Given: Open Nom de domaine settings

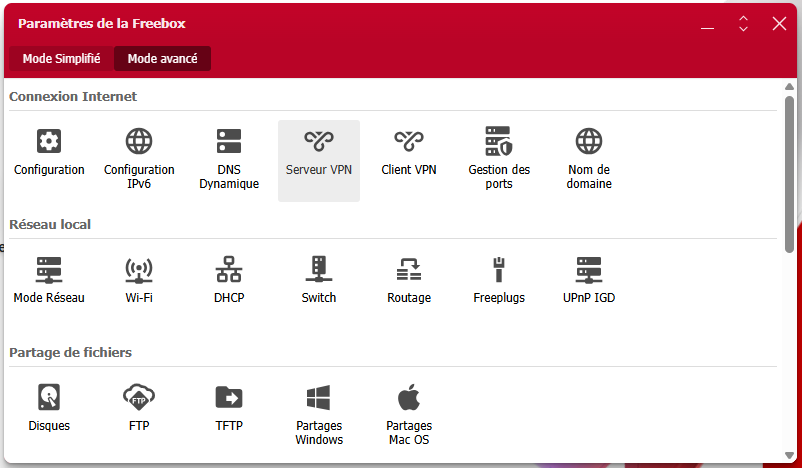Looking at the screenshot, I should (589, 160).
